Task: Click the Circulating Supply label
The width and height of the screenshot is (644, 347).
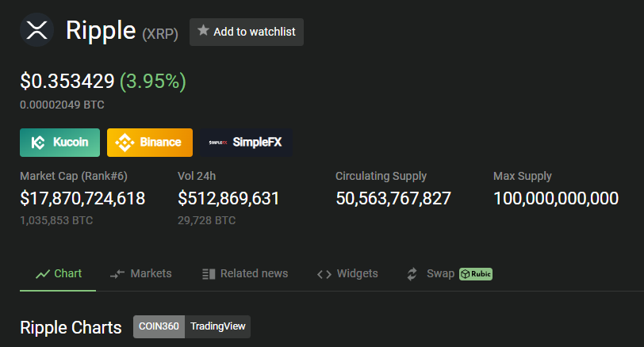Action: [x=381, y=177]
